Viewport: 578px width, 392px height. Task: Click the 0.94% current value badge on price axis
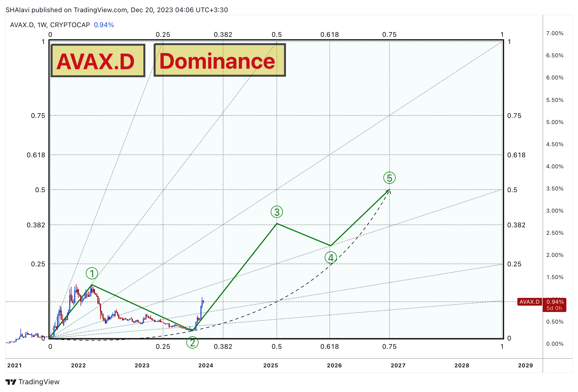pyautogui.click(x=554, y=305)
